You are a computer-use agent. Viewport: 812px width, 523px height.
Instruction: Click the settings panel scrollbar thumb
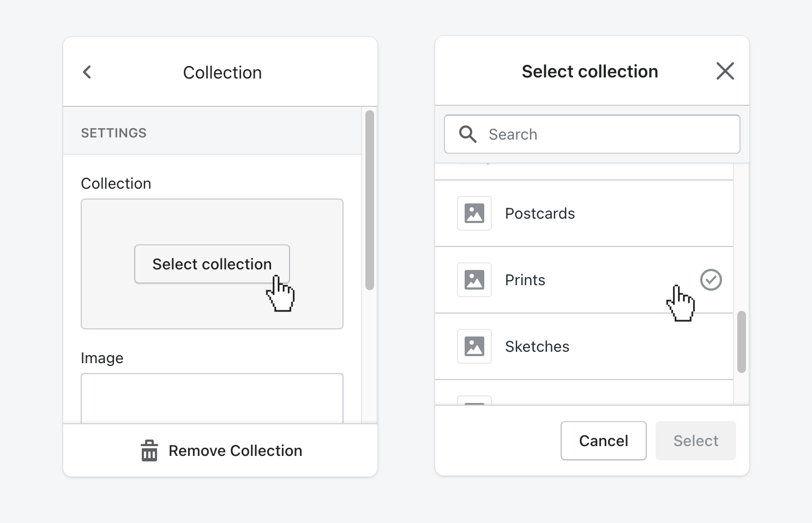(x=370, y=200)
